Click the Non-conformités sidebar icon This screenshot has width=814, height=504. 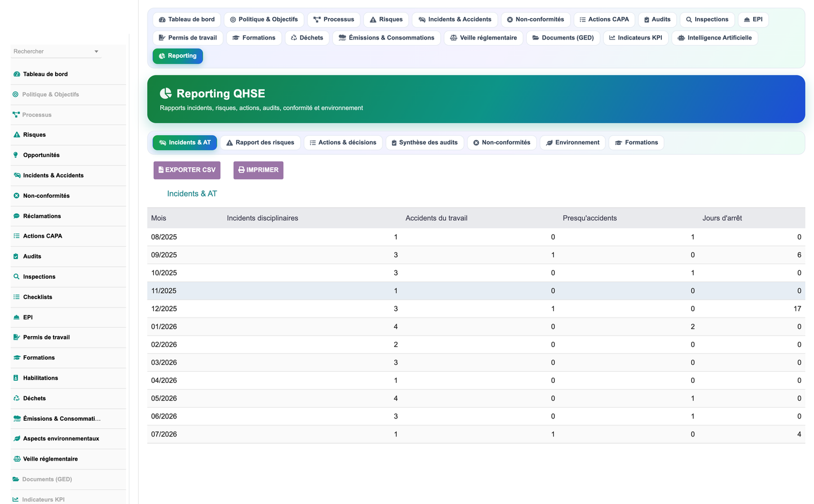coord(16,196)
